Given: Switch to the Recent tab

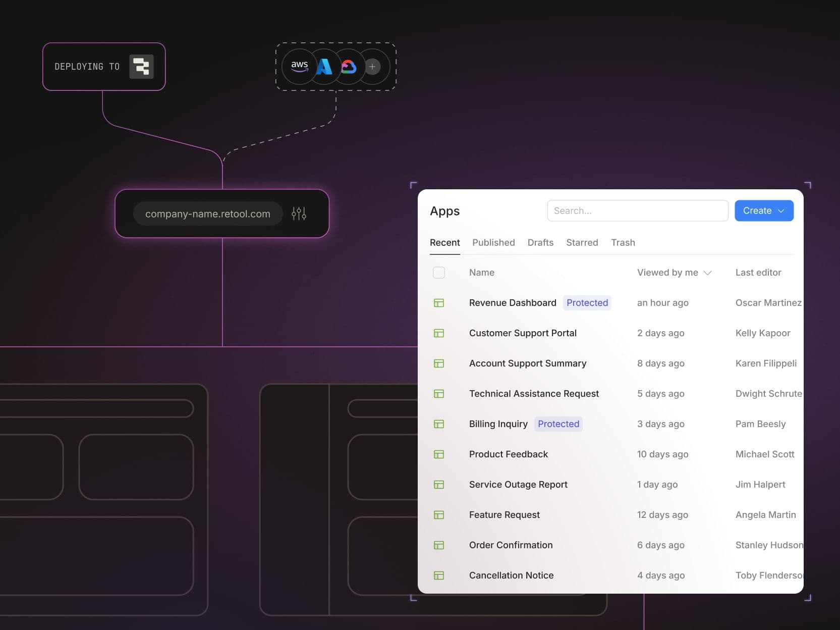Looking at the screenshot, I should pyautogui.click(x=444, y=243).
